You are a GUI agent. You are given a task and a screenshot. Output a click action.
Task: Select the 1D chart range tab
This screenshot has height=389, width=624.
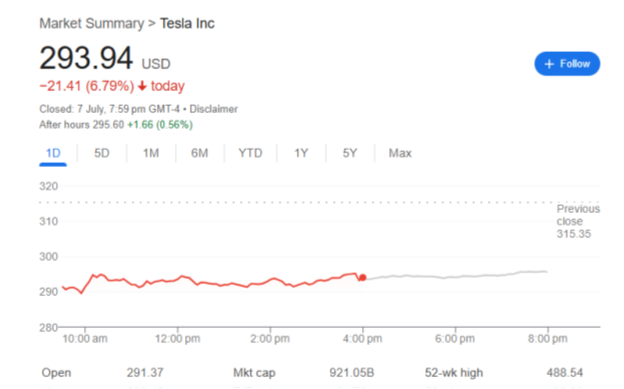53,153
